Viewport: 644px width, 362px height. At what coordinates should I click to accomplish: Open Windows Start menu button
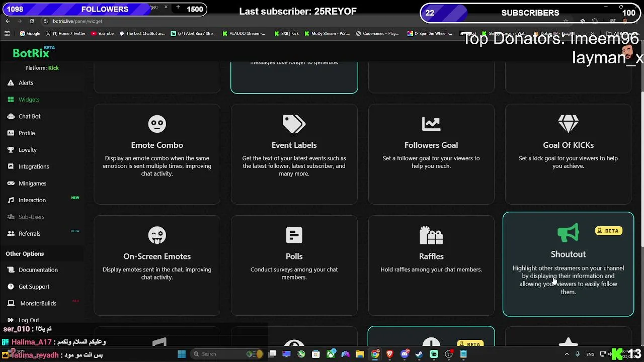click(x=182, y=354)
